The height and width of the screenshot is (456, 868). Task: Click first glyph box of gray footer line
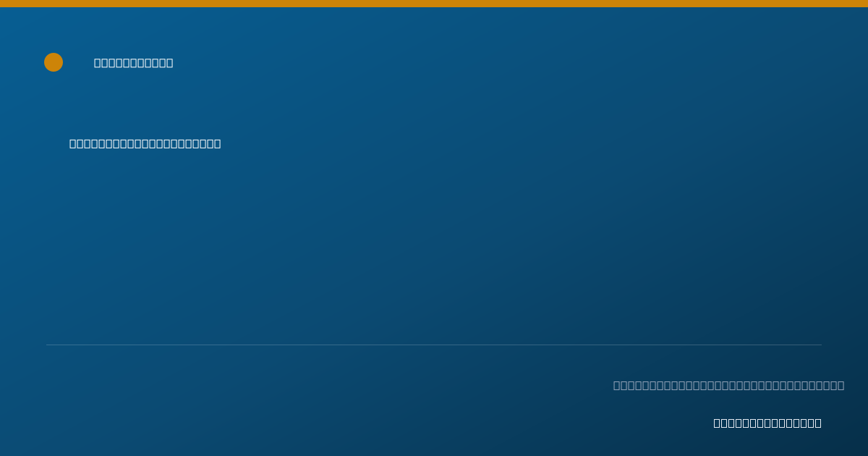(617, 386)
